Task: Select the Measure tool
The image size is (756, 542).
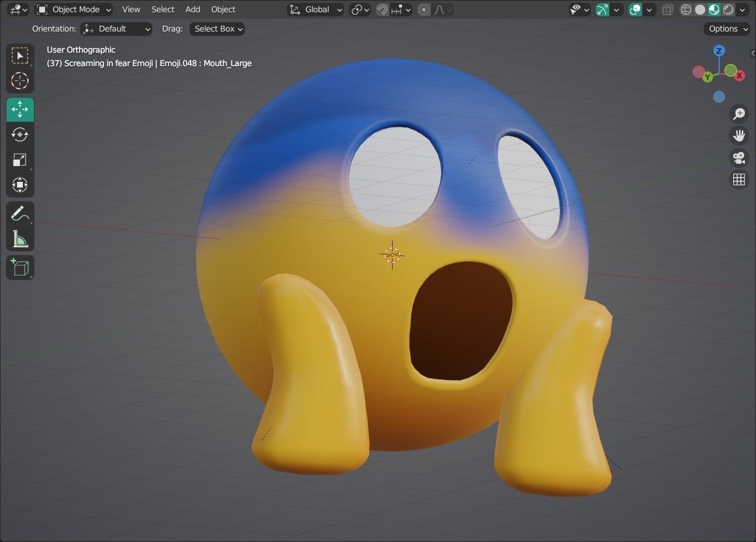Action: click(x=20, y=239)
